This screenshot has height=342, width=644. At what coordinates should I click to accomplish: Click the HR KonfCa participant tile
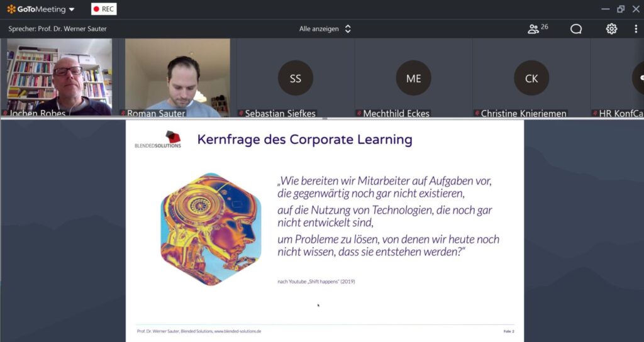pyautogui.click(x=618, y=77)
